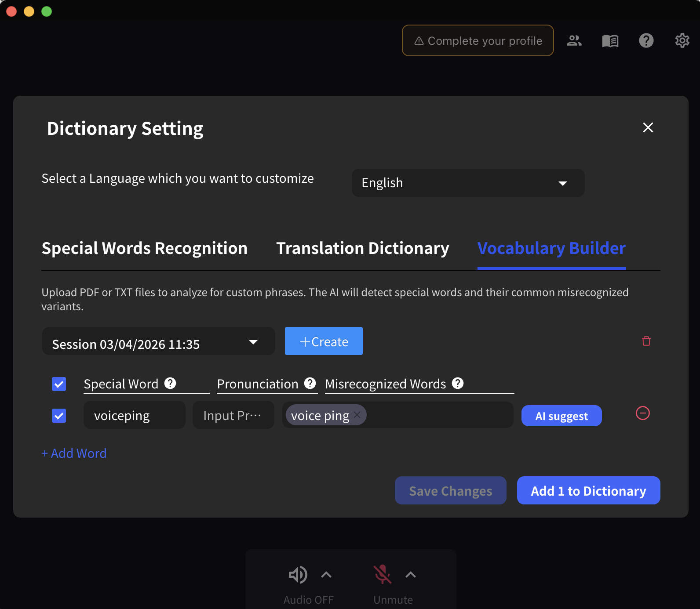Screen dimensions: 700x609
Task: Click the Pronunciation column header
Action: 258,384
